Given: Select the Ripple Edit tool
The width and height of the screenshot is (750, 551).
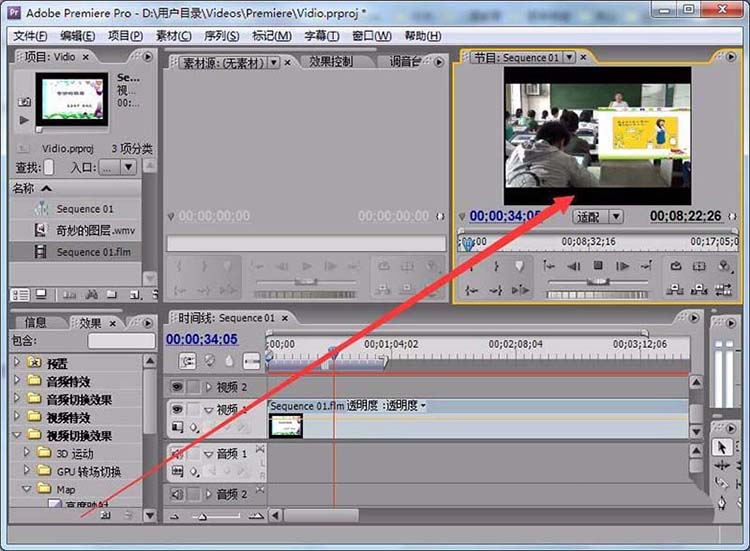Looking at the screenshot, I should point(722,465).
